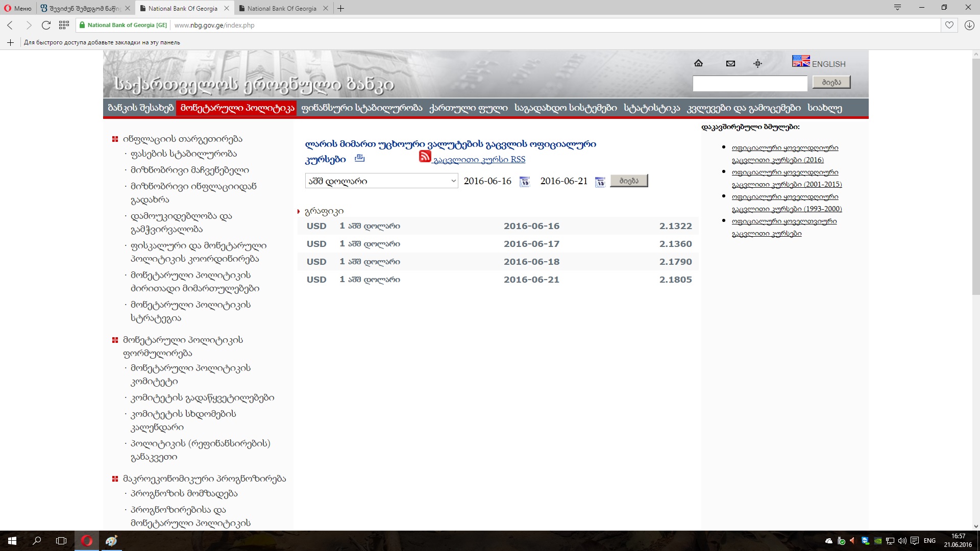Click the site search input field
This screenshot has height=551, width=980.
point(749,83)
